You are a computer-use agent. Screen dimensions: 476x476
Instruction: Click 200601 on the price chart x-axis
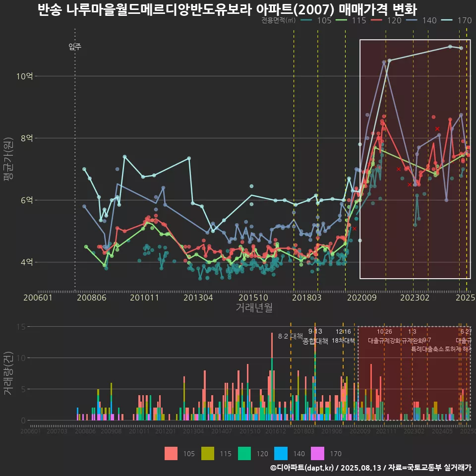(x=38, y=297)
